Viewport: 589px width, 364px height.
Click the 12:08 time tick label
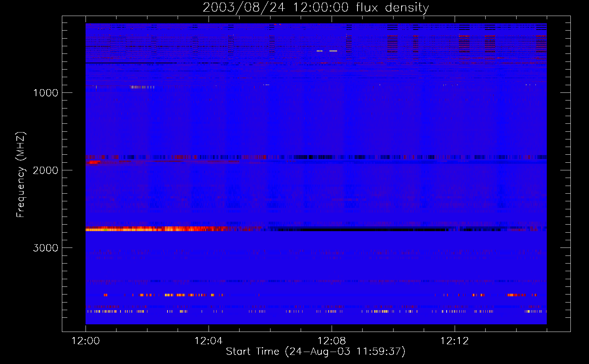(x=332, y=341)
